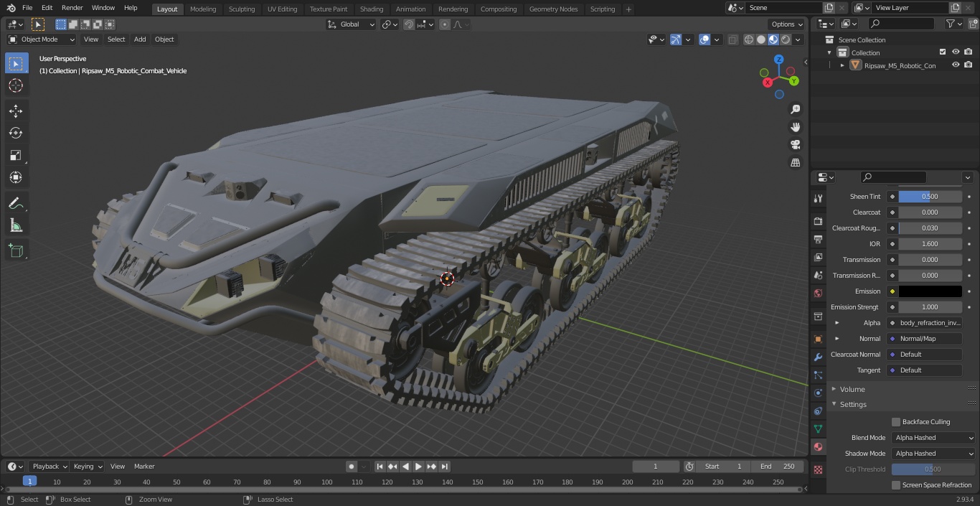Open the Scene properties tab
980x506 pixels.
818,275
